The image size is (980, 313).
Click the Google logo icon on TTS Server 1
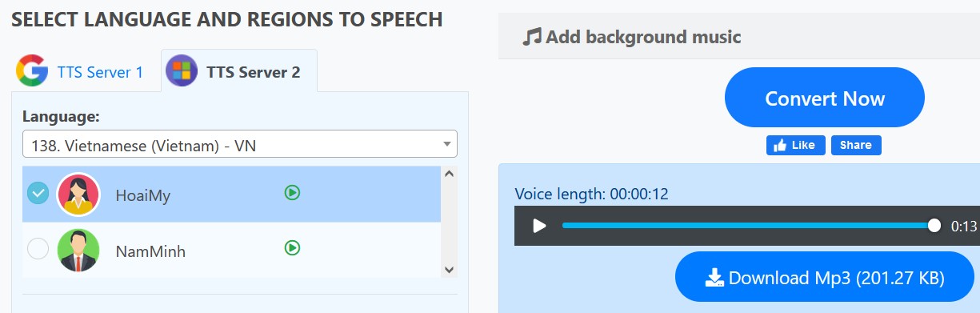pyautogui.click(x=32, y=71)
